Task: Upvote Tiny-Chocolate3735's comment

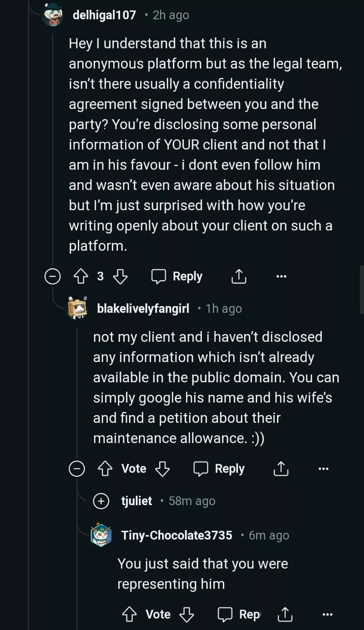Action: 129,614
